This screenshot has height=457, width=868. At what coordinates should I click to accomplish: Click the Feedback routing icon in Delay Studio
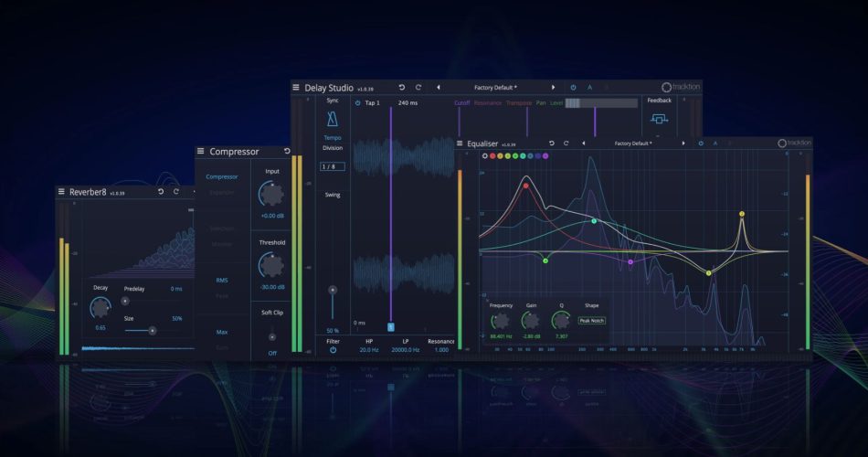coord(659,119)
